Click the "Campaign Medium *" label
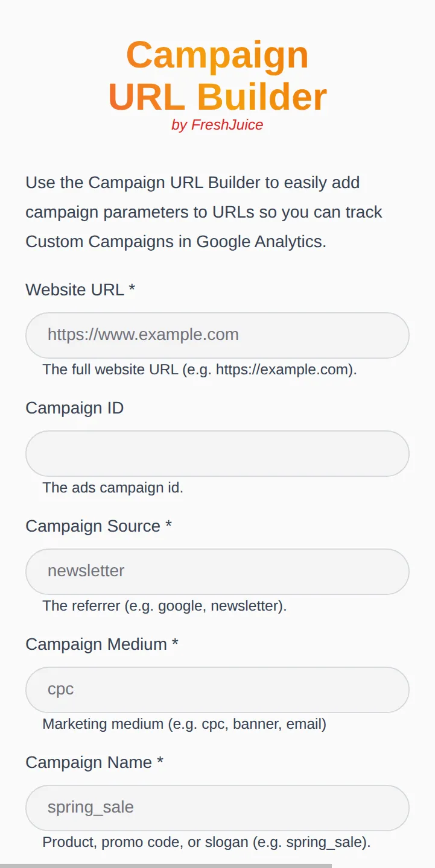 (x=102, y=644)
